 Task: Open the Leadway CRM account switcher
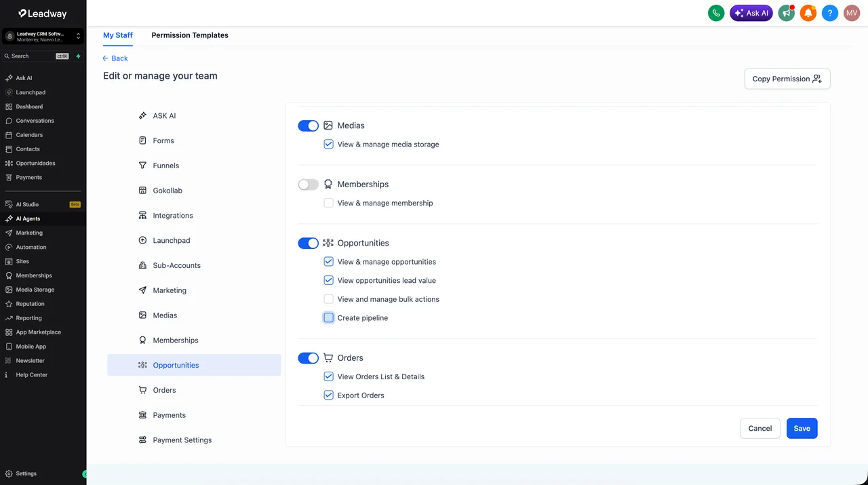pos(43,36)
